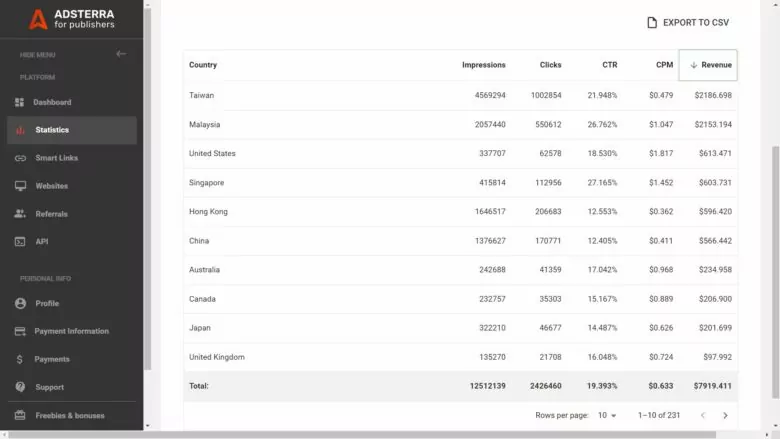Sort by Clicks column header

pyautogui.click(x=550, y=65)
